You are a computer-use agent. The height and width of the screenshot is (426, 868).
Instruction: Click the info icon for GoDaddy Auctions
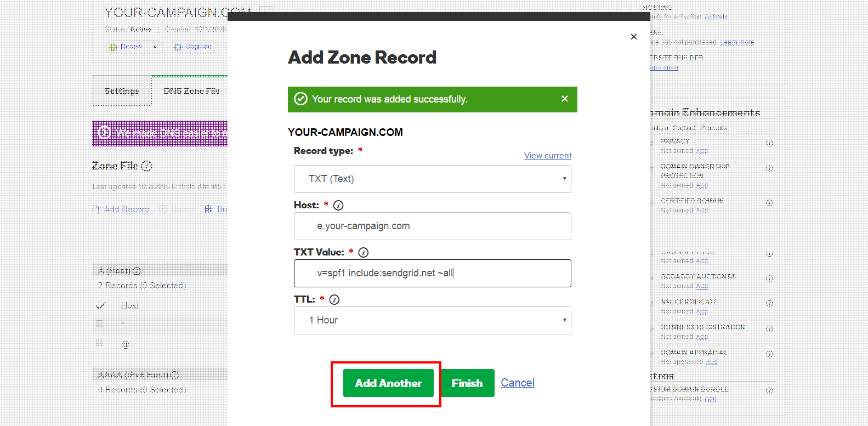pyautogui.click(x=770, y=279)
